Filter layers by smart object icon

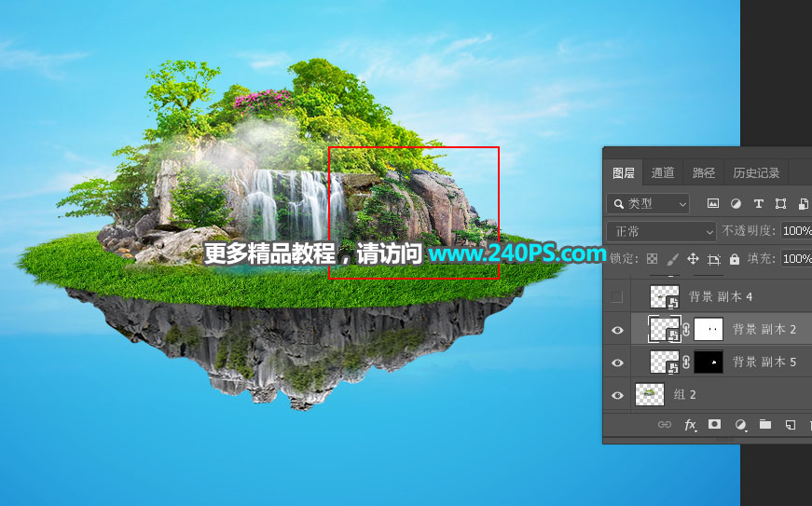[x=804, y=204]
